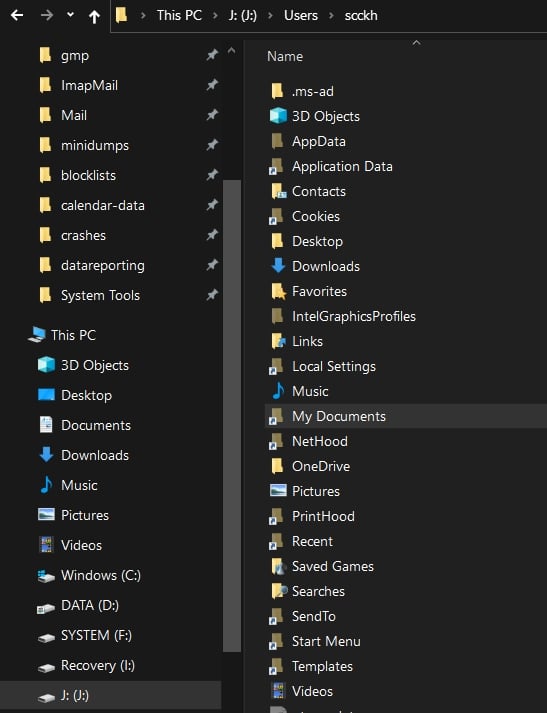This screenshot has height=713, width=547.
Task: Click the navigation pane scrollbar thumb
Action: click(232, 416)
